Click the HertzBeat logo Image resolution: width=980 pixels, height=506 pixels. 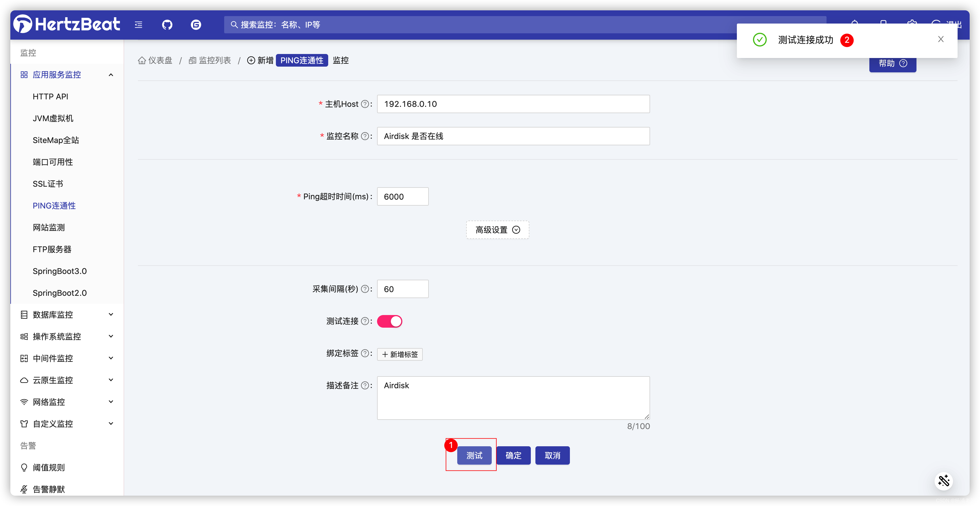[x=67, y=24]
